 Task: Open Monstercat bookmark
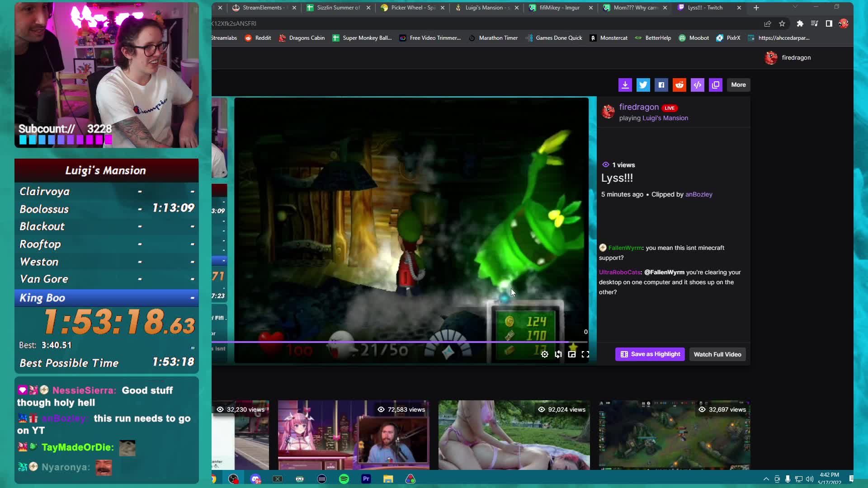pos(609,38)
